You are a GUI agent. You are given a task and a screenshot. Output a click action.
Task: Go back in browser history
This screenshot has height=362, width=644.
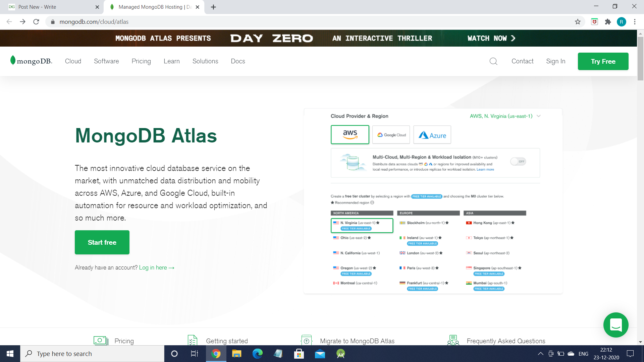(9, 22)
